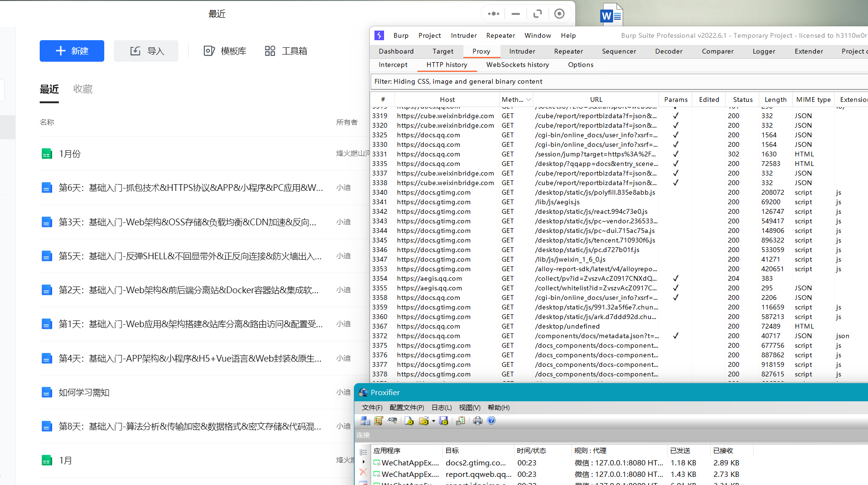
Task: Open Proxifier 帮助(H) menu
Action: [x=498, y=408]
